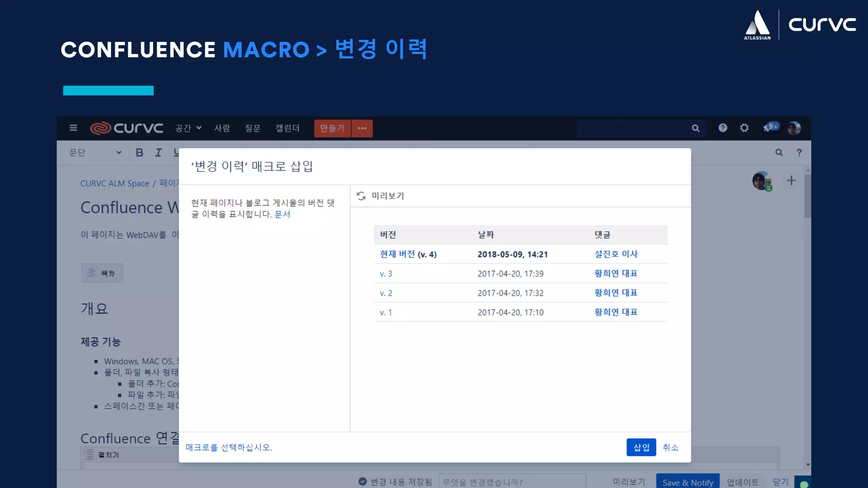Click the editor toolbar find magnifier
868x488 pixels.
[x=779, y=152]
